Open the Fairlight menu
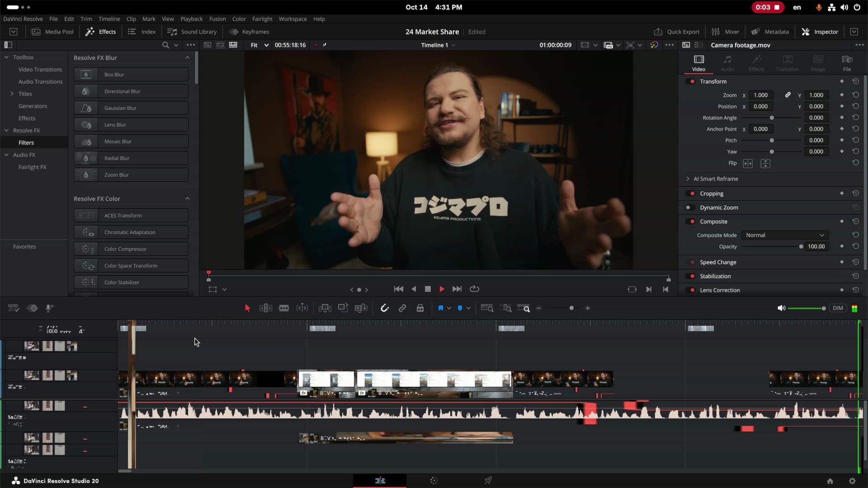 [262, 19]
